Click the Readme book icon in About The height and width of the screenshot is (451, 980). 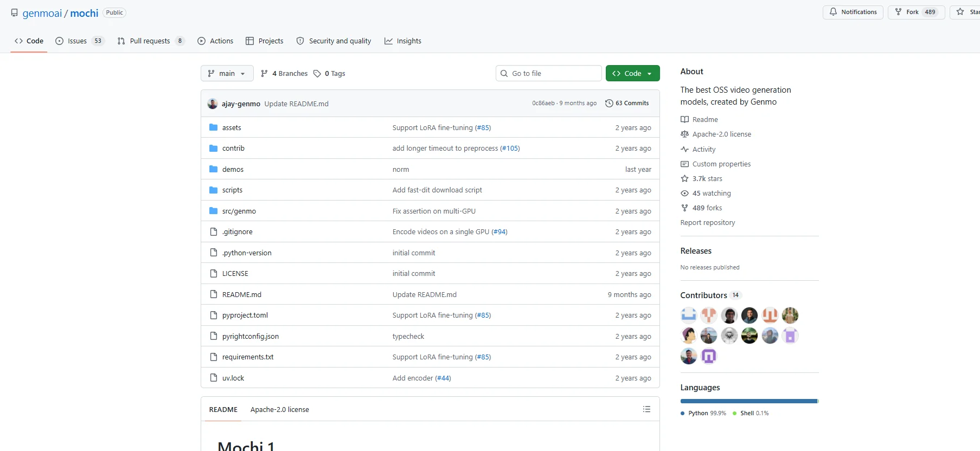(685, 119)
